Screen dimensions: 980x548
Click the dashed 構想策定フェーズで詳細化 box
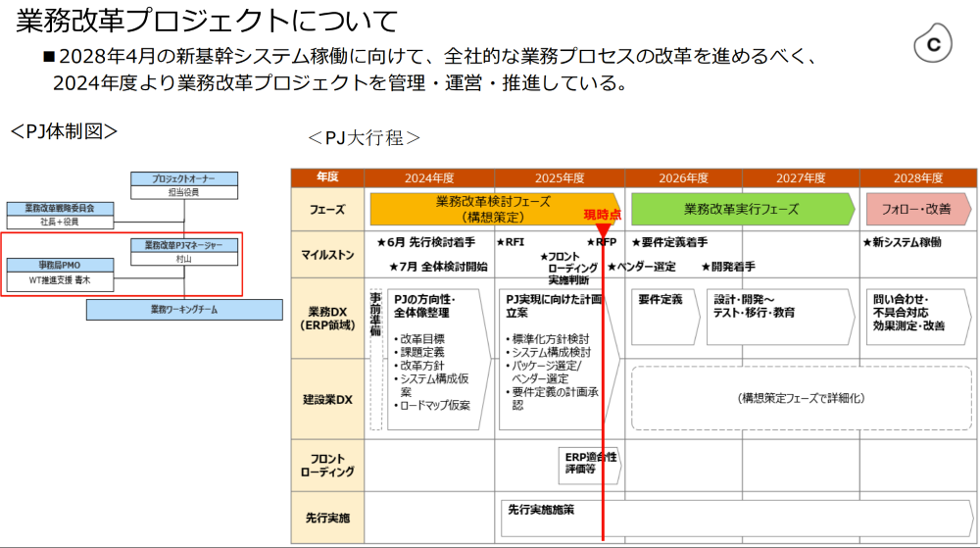(801, 398)
